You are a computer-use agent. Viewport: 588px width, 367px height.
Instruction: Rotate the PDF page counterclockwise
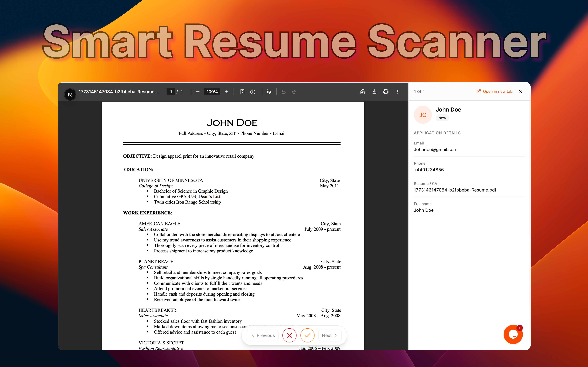point(253,92)
